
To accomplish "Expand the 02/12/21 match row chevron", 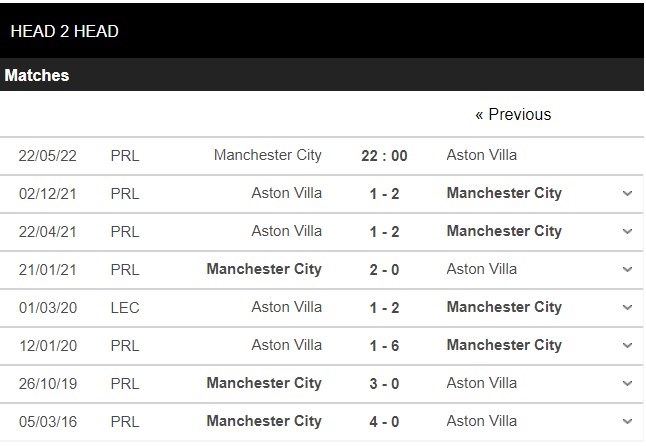I will pos(627,193).
